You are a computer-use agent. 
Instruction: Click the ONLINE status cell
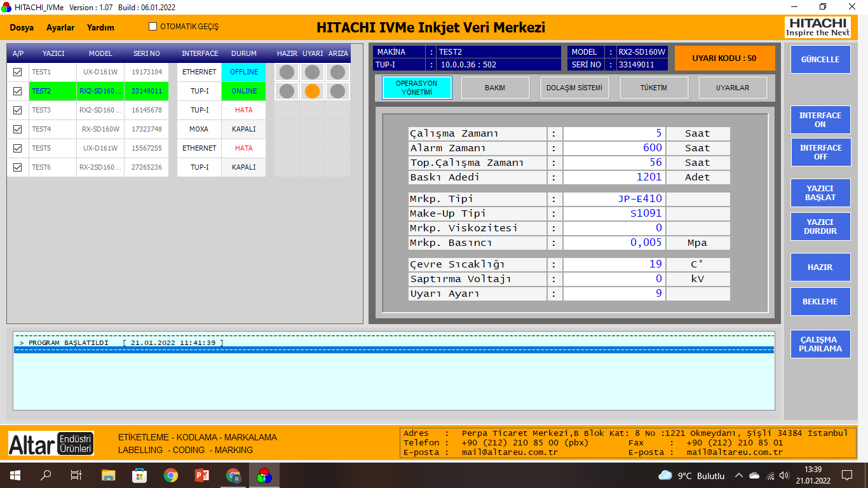pos(244,91)
